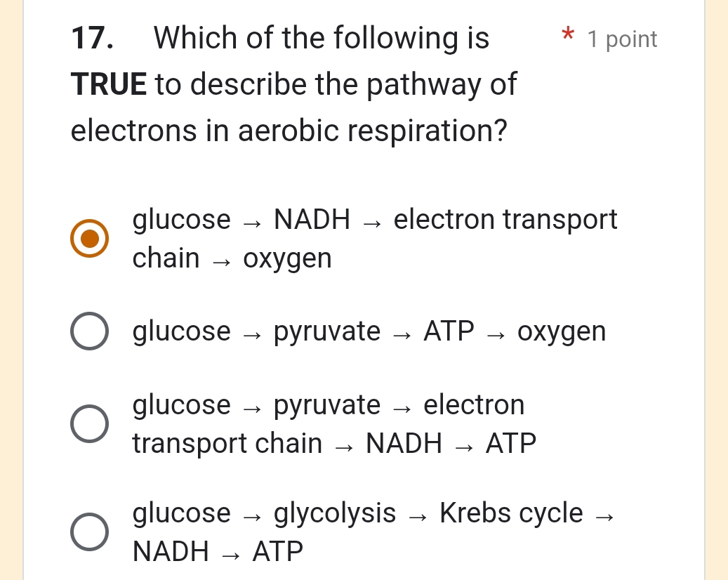Click the word 'NADH' in option three
Image resolution: width=728 pixels, height=580 pixels.
click(404, 442)
